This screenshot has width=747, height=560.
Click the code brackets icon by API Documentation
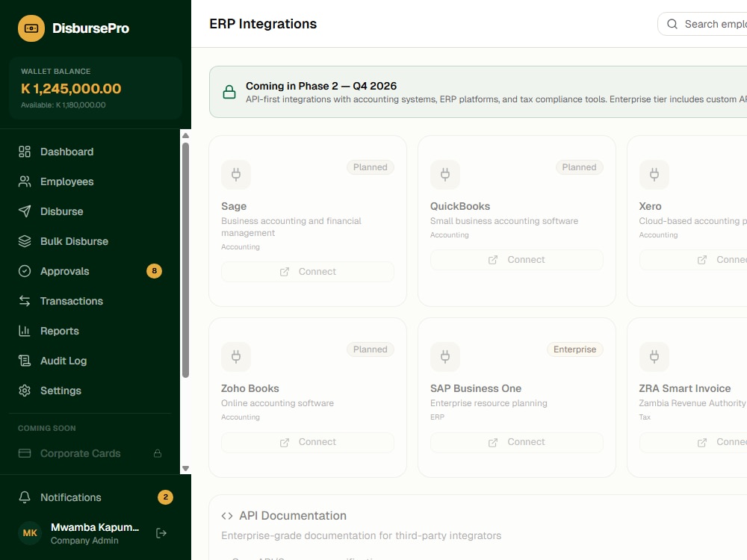click(227, 516)
